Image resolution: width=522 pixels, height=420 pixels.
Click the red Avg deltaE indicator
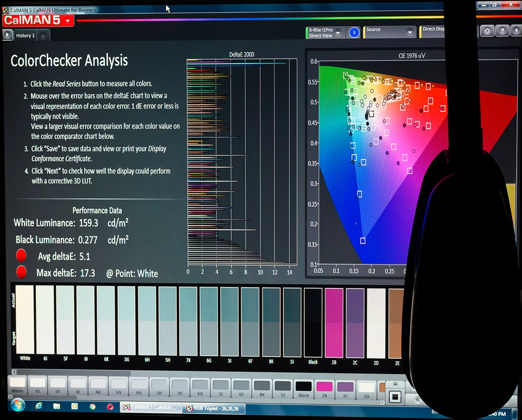pyautogui.click(x=21, y=255)
